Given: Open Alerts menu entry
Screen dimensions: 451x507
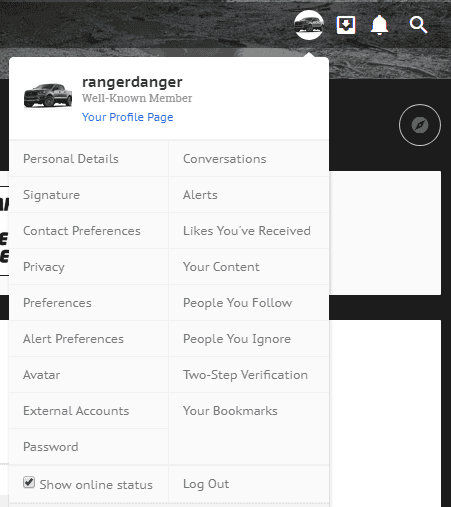Looking at the screenshot, I should [x=249, y=195].
